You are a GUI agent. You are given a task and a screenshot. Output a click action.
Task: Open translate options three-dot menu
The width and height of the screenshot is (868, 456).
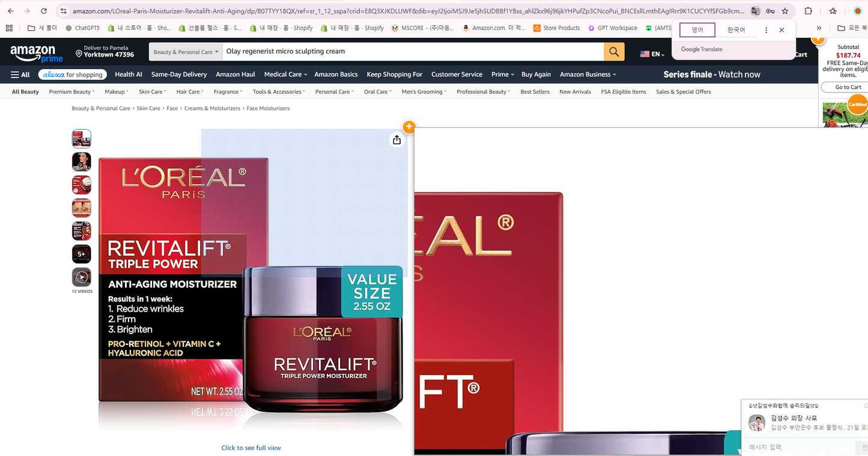tap(766, 30)
